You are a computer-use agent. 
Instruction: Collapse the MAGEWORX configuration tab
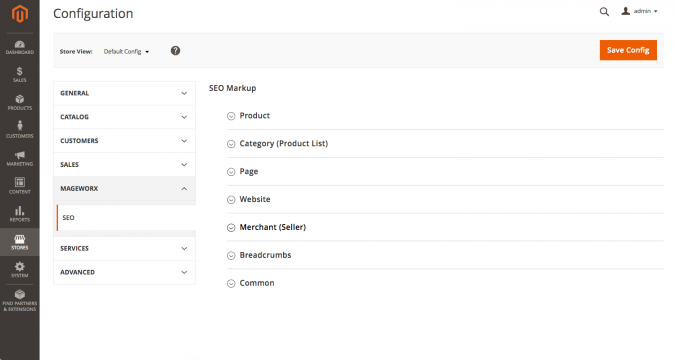(x=124, y=189)
